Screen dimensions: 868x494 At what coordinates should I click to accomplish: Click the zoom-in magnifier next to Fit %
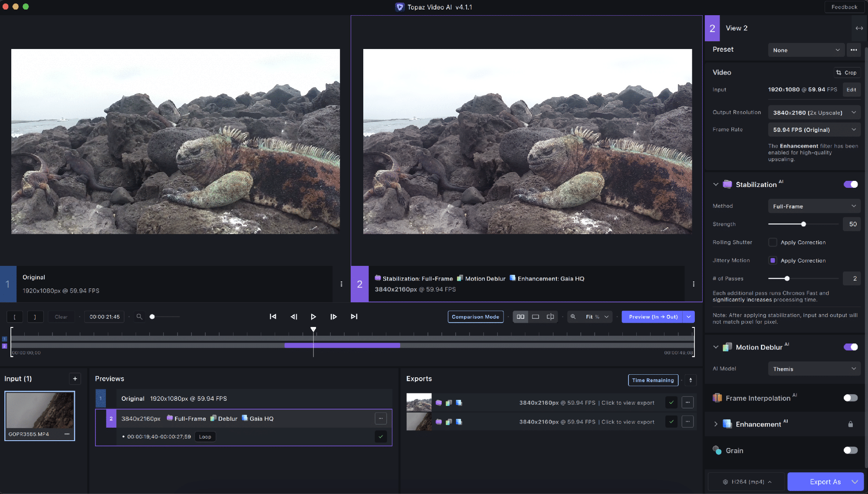573,317
